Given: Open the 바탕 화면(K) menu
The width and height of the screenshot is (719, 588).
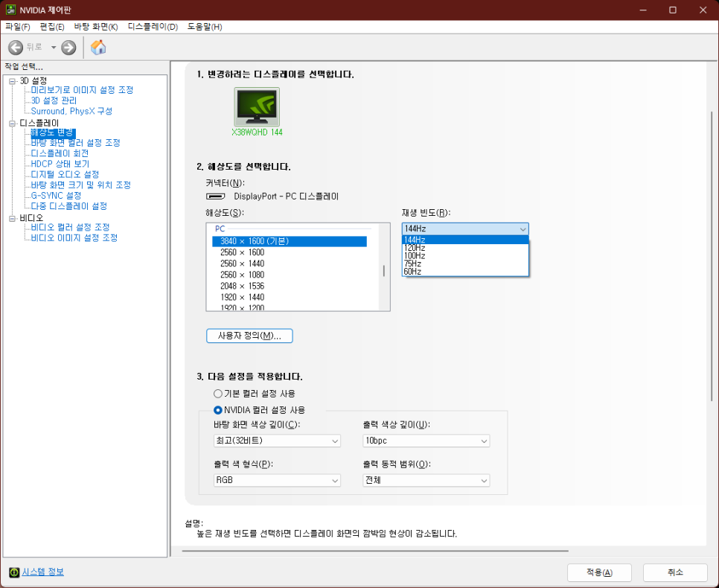Looking at the screenshot, I should (96, 27).
